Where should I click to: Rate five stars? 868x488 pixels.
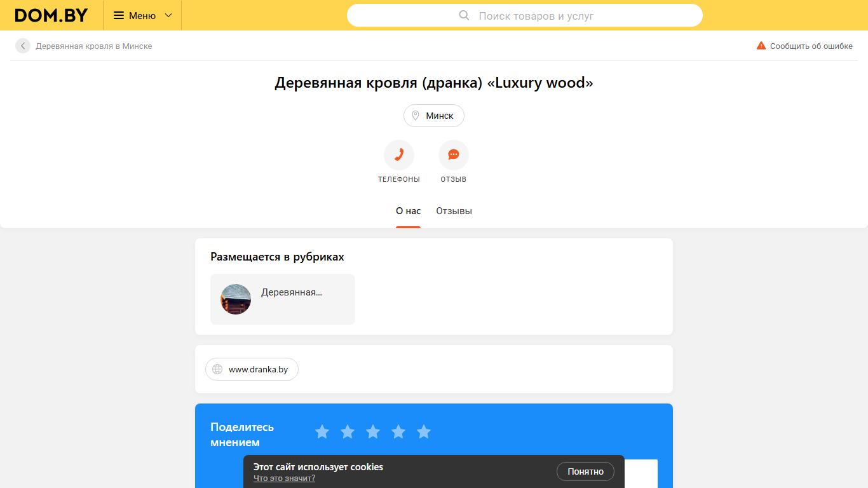pyautogui.click(x=424, y=432)
